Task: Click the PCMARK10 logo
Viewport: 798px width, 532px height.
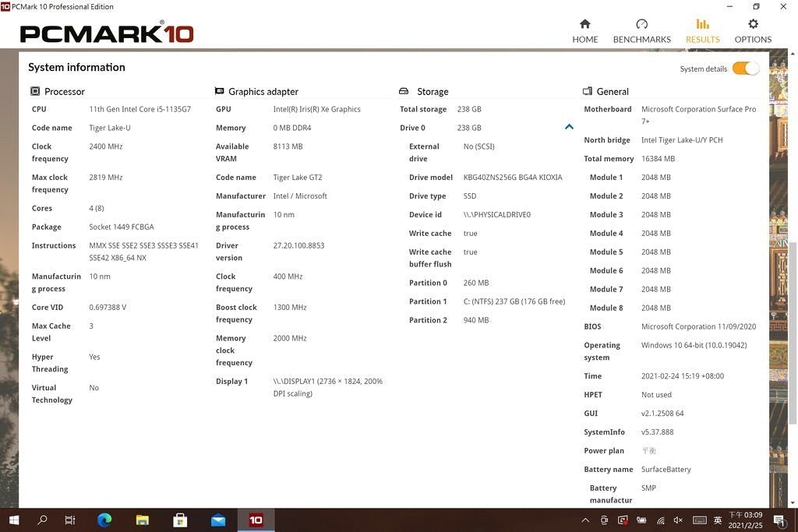Action: coord(107,33)
